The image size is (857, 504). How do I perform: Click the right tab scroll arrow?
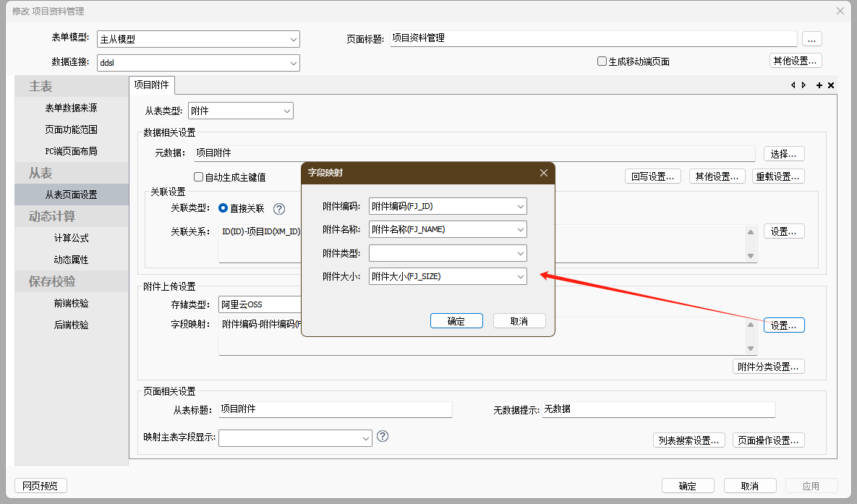click(x=803, y=85)
